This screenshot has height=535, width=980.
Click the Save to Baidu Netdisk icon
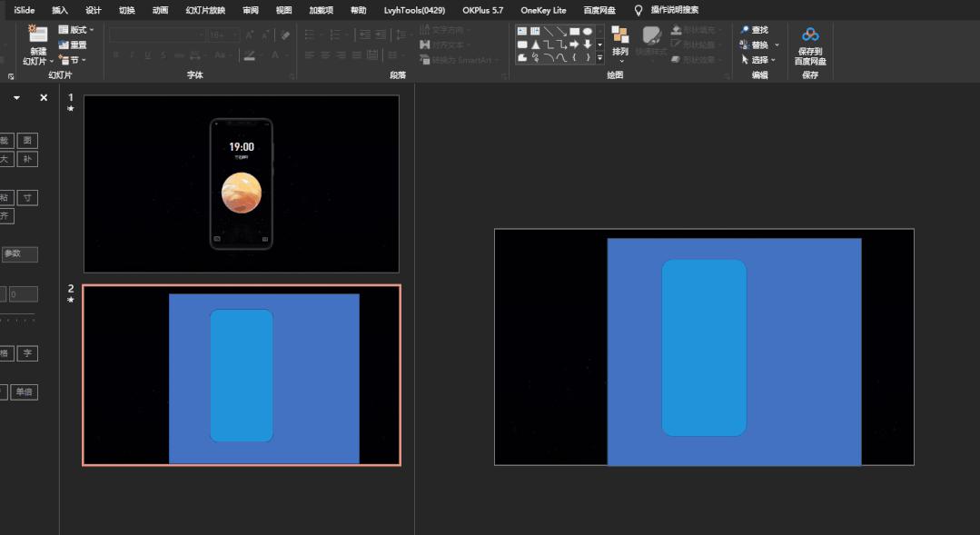click(x=810, y=35)
